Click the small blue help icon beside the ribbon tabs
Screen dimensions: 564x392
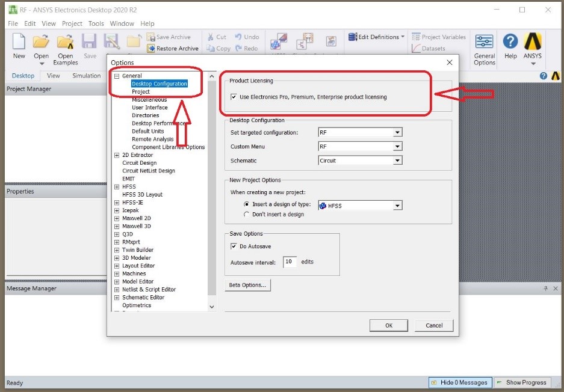click(543, 76)
